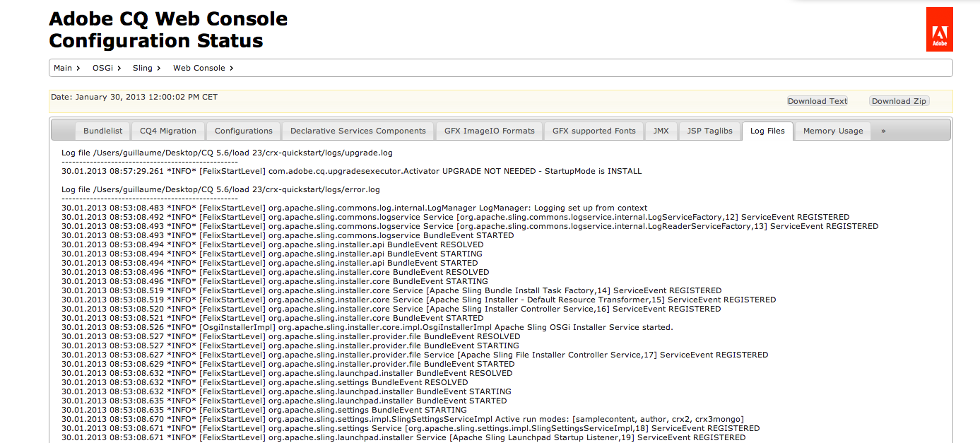The image size is (980, 443).
Task: Select the Log Files tab
Action: pyautogui.click(x=767, y=131)
